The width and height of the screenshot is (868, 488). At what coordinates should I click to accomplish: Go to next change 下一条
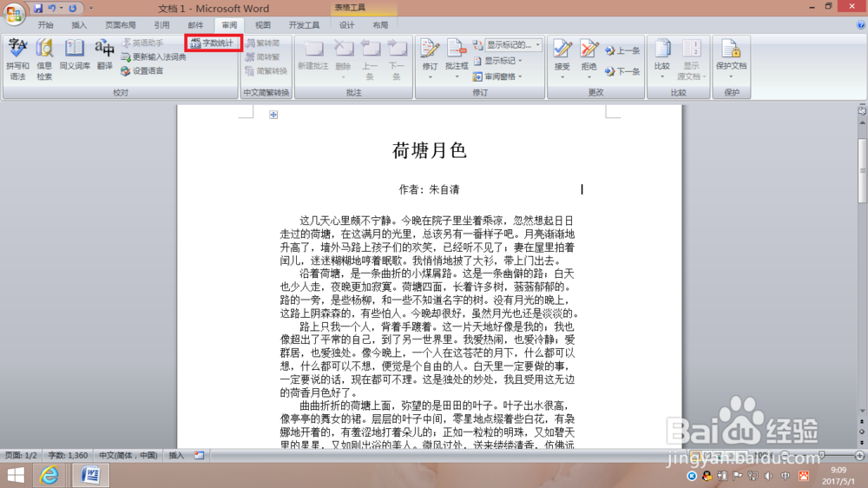tap(622, 71)
